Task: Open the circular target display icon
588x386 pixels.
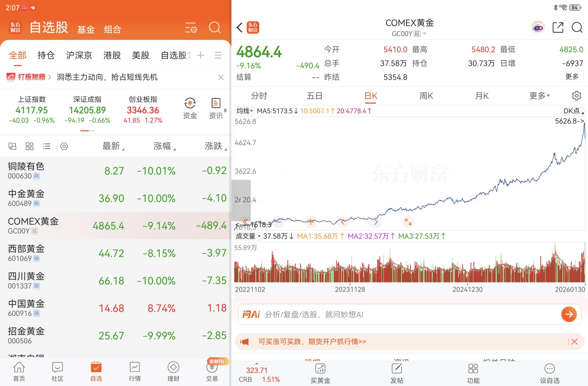Action: (x=64, y=146)
